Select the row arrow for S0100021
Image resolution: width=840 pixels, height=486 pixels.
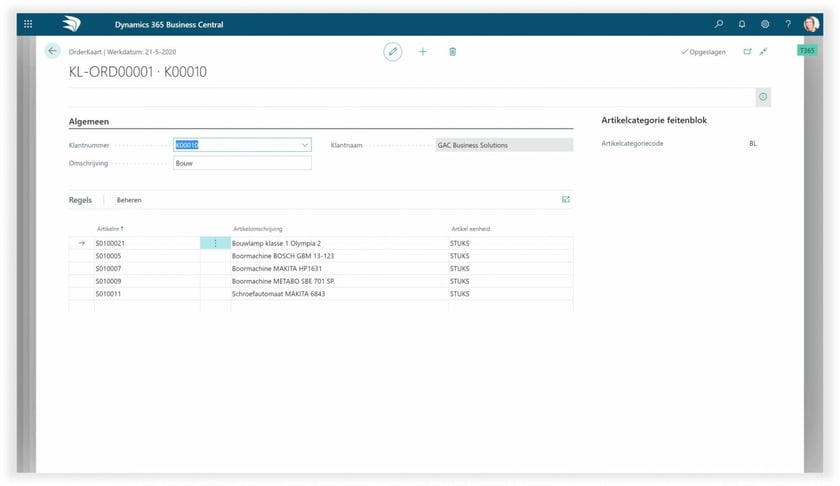81,243
